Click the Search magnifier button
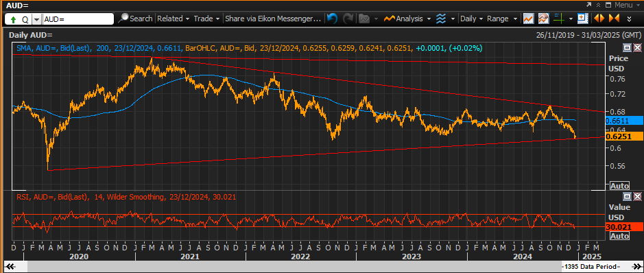644x273 pixels. pyautogui.click(x=136, y=19)
